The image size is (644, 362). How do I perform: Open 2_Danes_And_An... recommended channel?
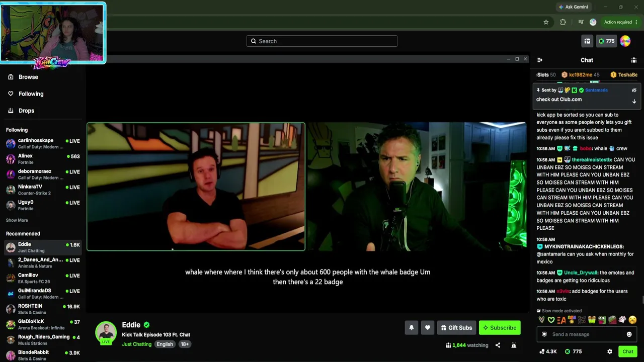click(x=43, y=263)
